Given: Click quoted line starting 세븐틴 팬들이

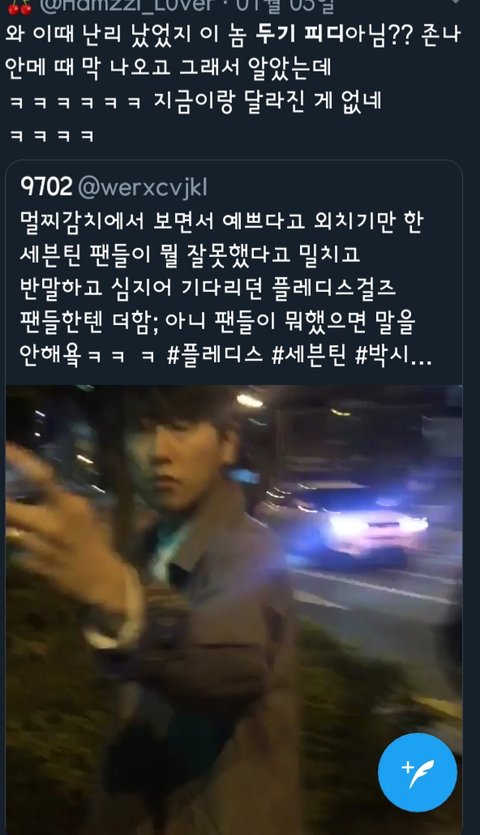Looking at the screenshot, I should point(190,255).
